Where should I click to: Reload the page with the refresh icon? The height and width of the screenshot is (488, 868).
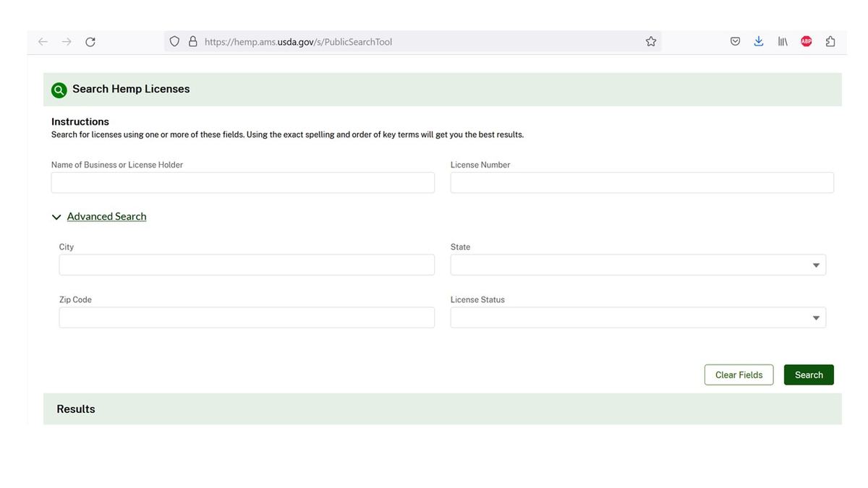click(x=90, y=42)
